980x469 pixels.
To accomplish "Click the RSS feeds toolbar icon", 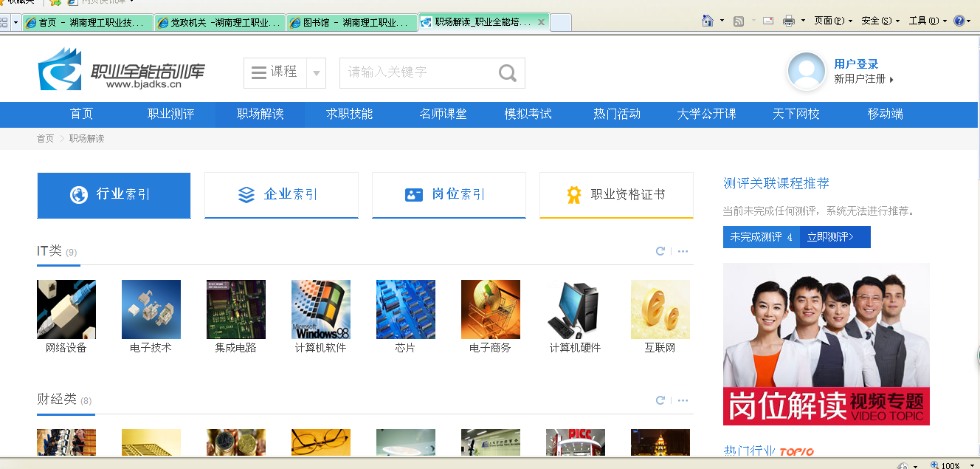I will [x=739, y=21].
